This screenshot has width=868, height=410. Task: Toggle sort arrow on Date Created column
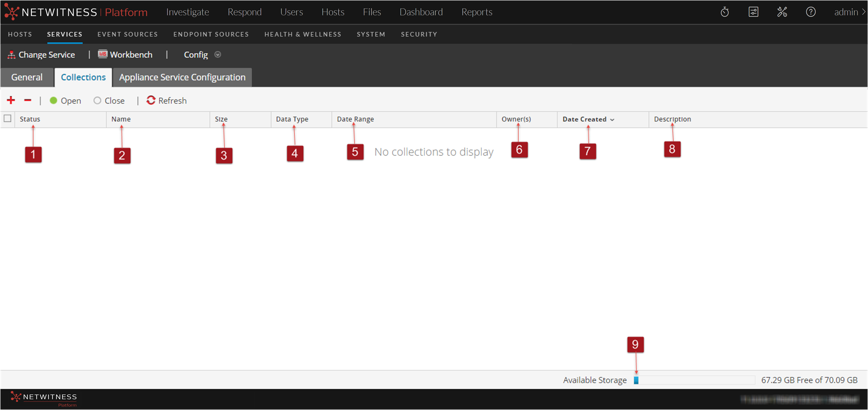point(612,120)
